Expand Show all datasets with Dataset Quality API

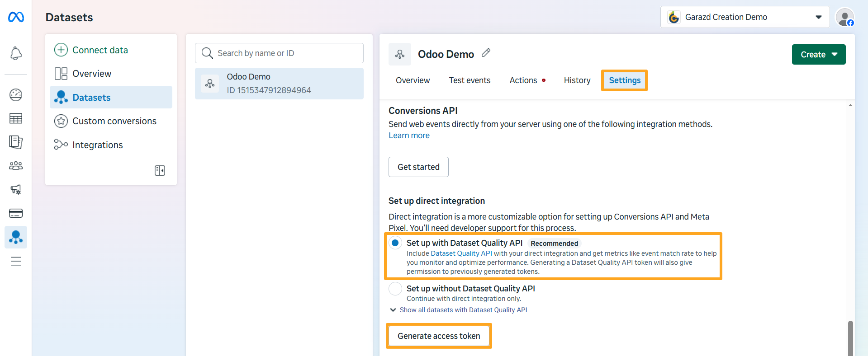(x=458, y=310)
